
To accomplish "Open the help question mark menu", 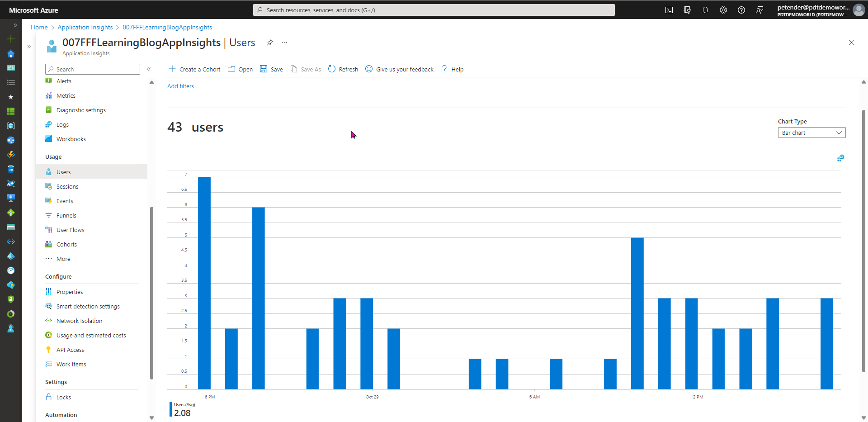I will click(741, 10).
